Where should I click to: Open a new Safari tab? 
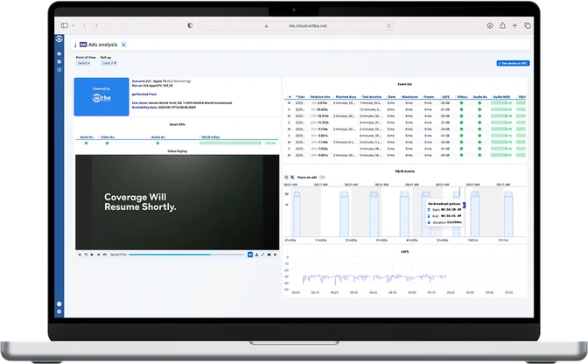point(514,25)
